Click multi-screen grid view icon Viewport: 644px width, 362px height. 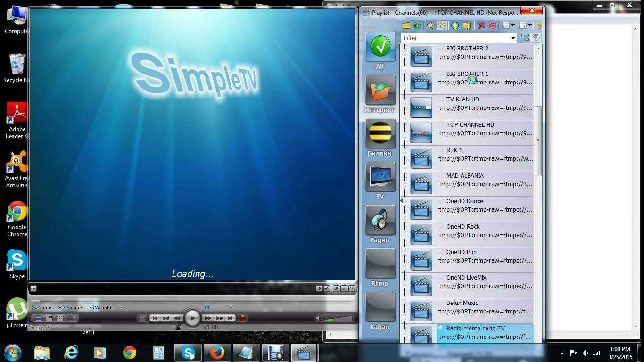[60, 318]
